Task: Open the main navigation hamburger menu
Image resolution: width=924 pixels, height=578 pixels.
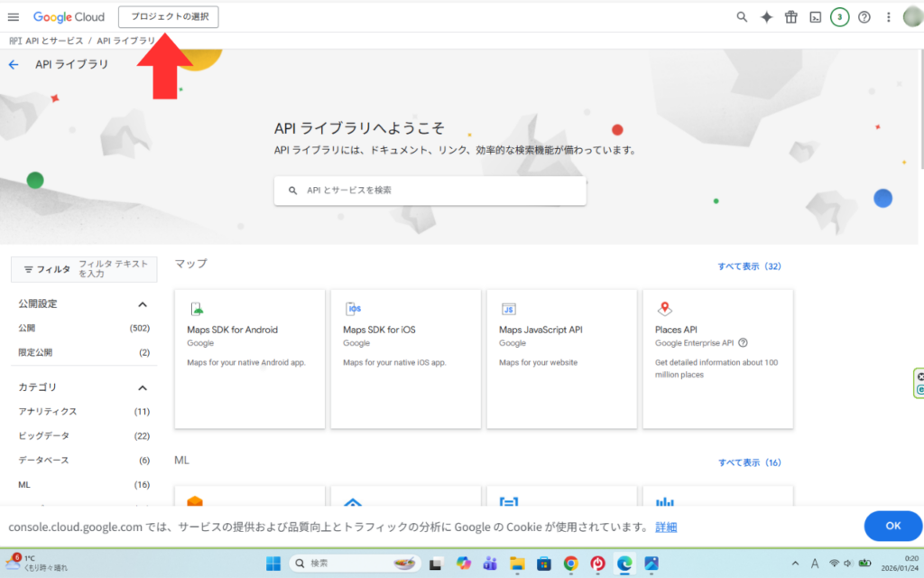Action: coord(13,17)
